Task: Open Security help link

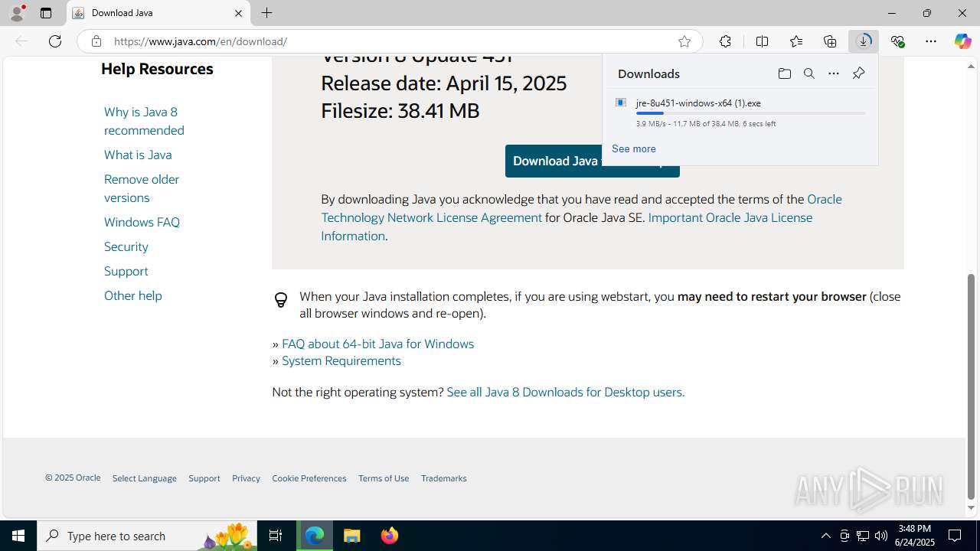Action: click(x=126, y=246)
